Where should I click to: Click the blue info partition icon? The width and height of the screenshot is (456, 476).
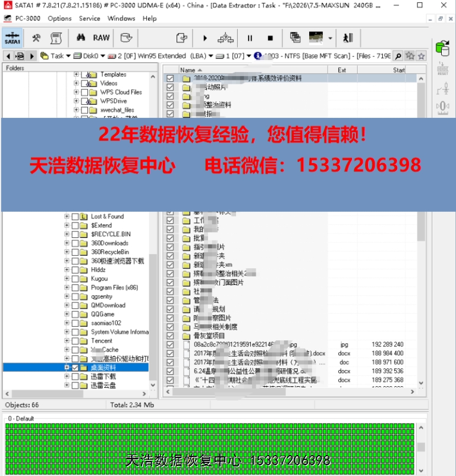pyautogui.click(x=257, y=56)
